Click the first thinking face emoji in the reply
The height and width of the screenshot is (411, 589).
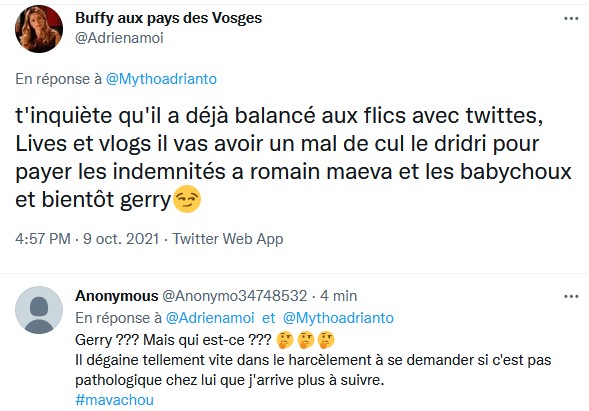284,340
